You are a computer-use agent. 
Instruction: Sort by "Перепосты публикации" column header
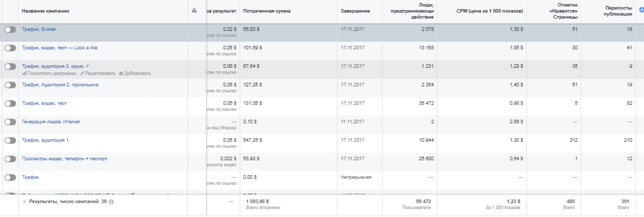[617, 11]
